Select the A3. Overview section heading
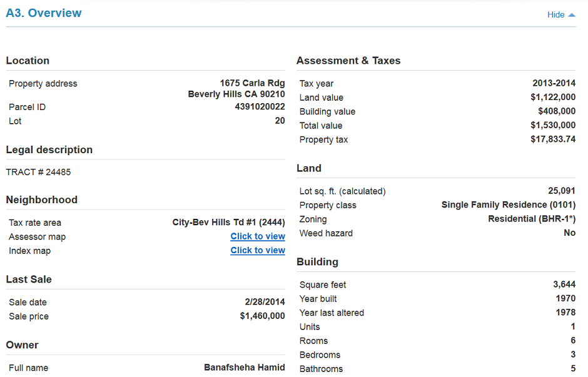588x377 pixels. click(x=44, y=13)
